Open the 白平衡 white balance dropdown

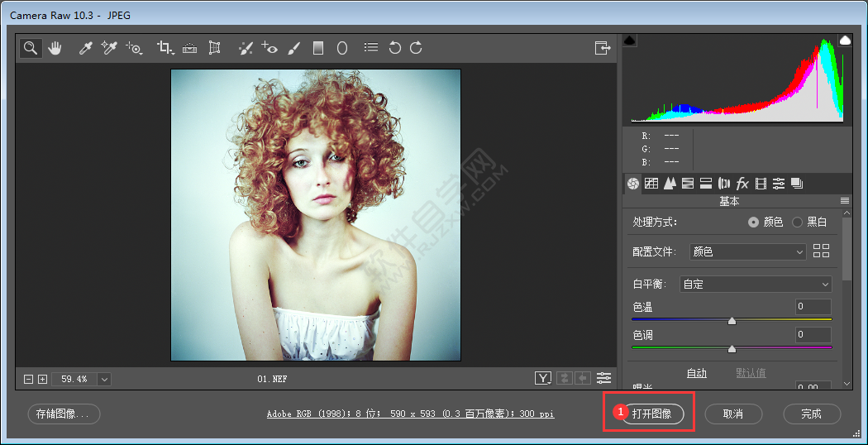[x=755, y=285]
